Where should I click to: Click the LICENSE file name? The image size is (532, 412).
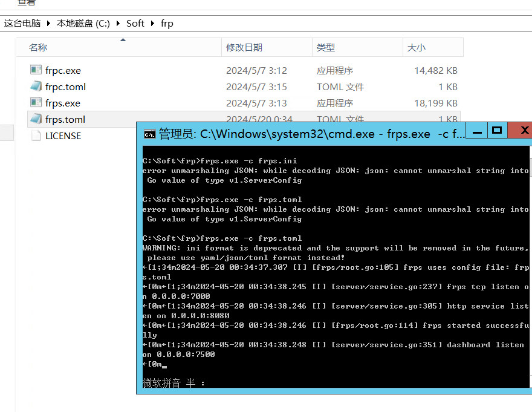(63, 136)
